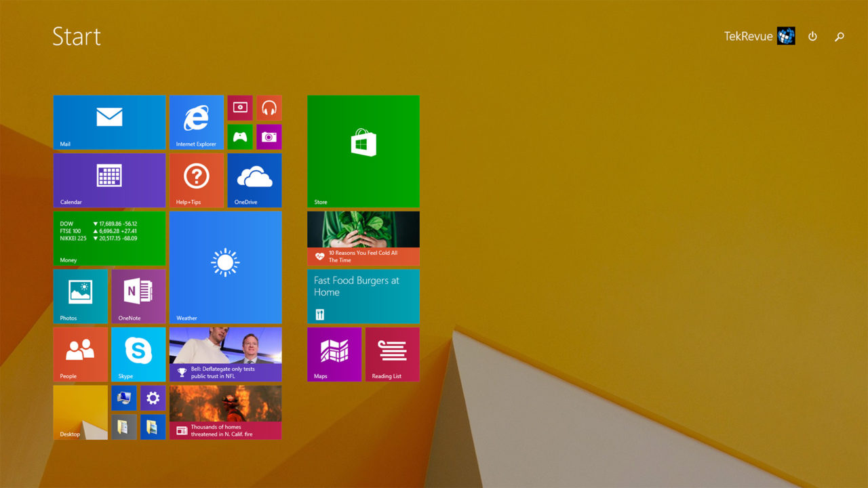Click the NIKKEI 225 stock quote line
The image size is (868, 488).
pyautogui.click(x=98, y=239)
